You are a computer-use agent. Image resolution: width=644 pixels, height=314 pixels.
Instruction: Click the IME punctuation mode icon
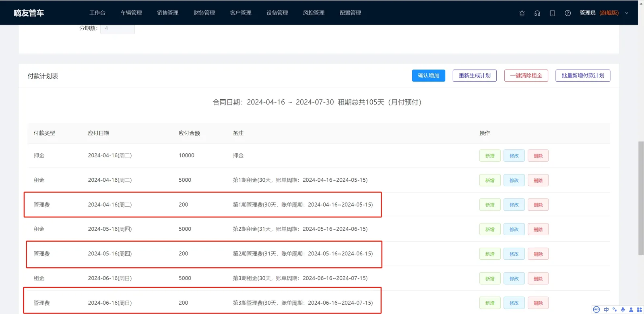[x=615, y=310]
